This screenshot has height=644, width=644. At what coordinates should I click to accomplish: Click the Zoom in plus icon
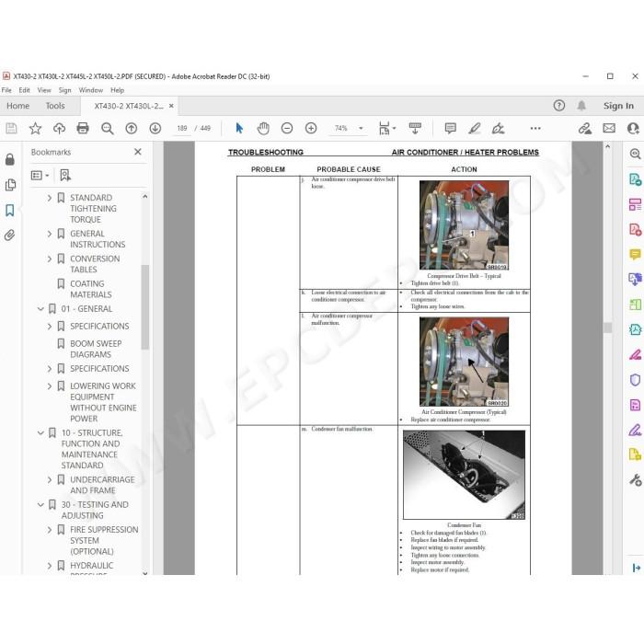coord(311,129)
